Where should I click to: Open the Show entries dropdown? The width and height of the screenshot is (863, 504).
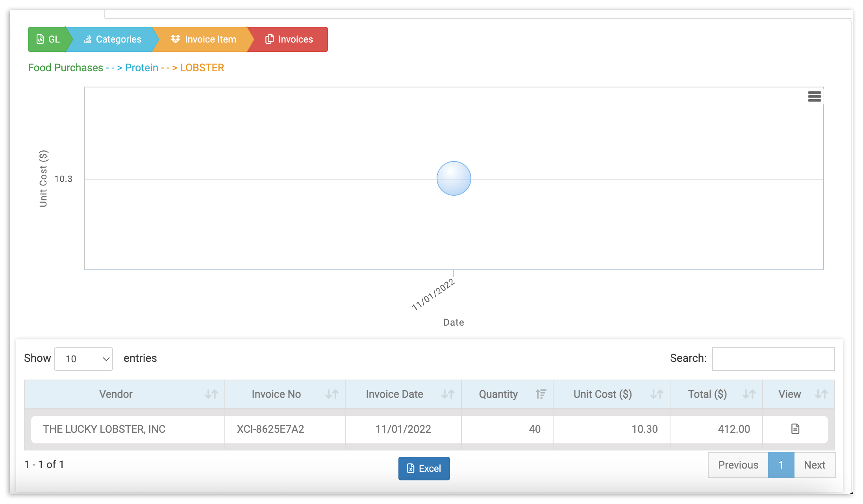(83, 359)
